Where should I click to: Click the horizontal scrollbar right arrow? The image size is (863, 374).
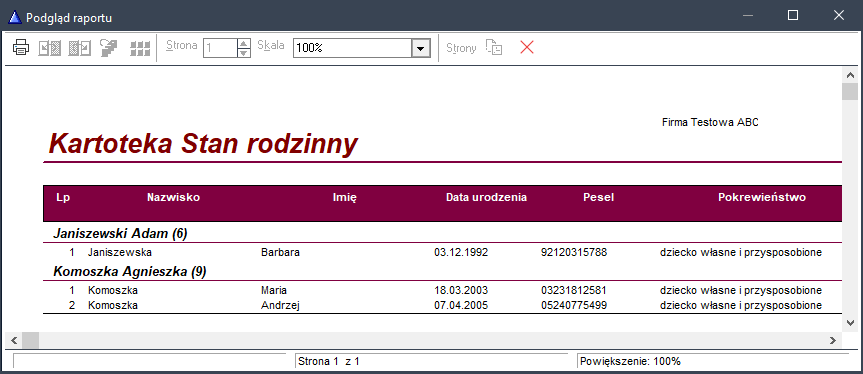tap(833, 340)
